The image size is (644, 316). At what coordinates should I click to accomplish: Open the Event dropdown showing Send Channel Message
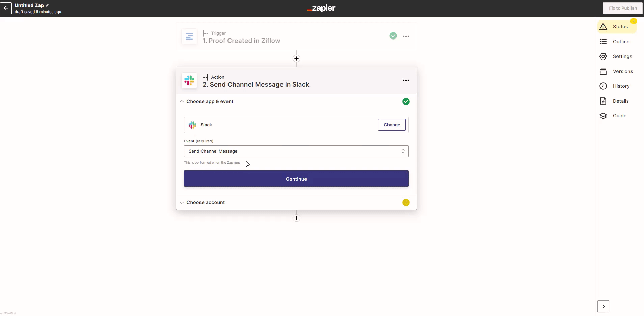[x=296, y=151]
